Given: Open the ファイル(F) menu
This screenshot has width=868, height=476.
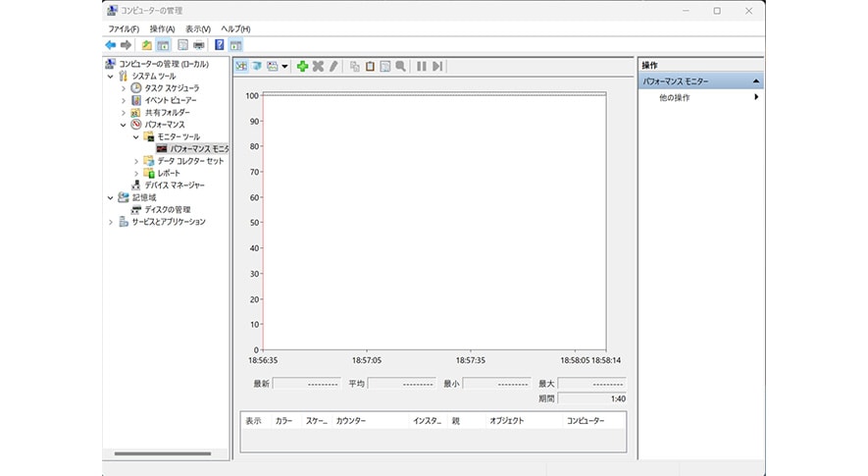Looking at the screenshot, I should (x=124, y=29).
